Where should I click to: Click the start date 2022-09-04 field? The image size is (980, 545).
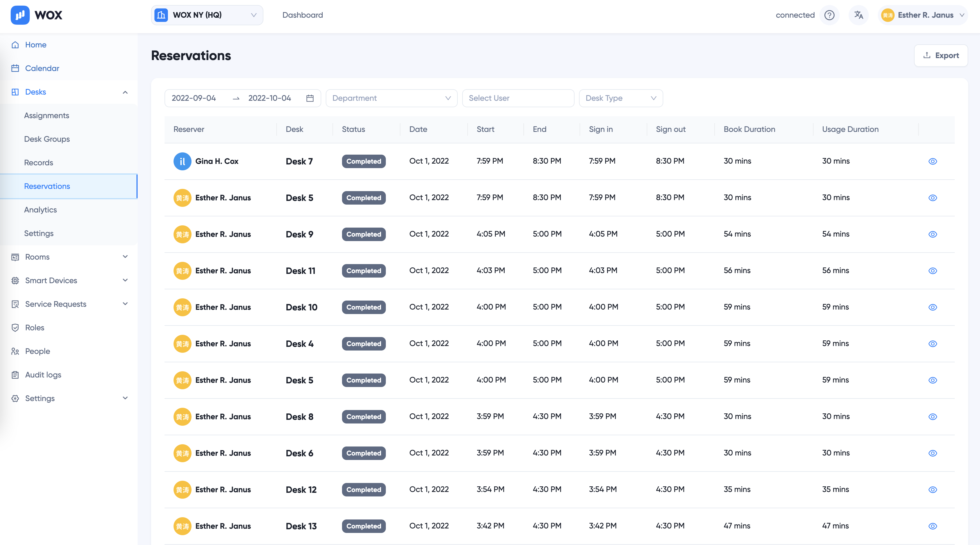[x=194, y=98]
